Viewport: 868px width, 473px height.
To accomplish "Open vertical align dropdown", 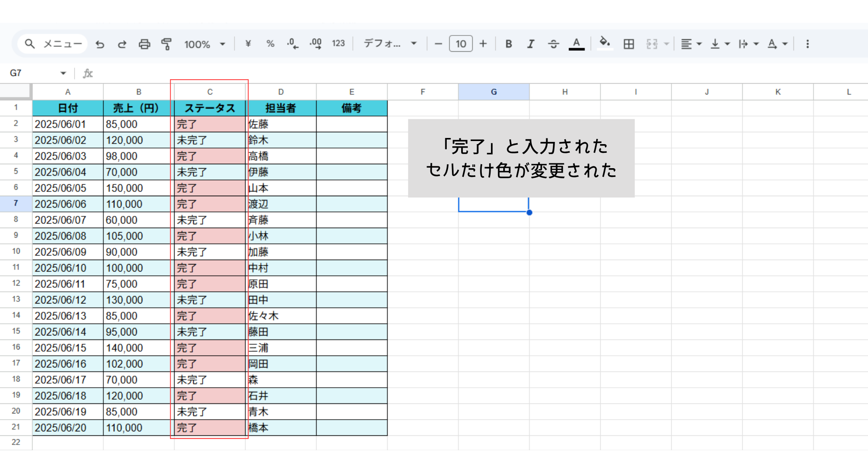I will [x=720, y=44].
